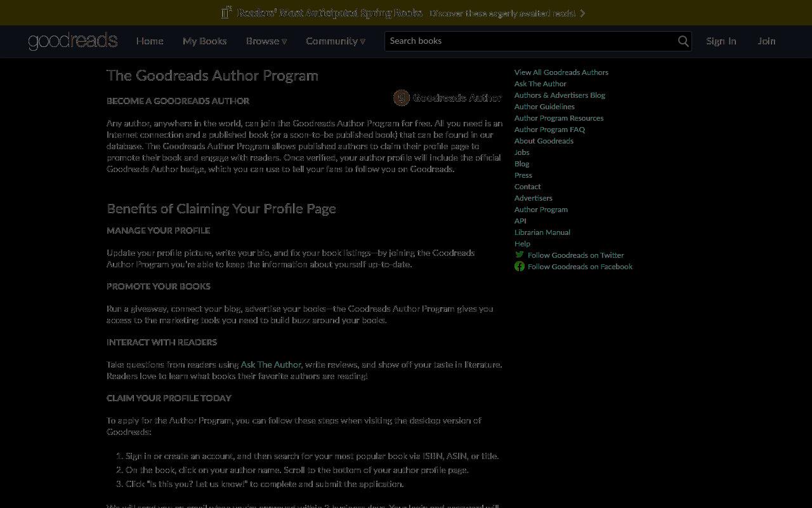
Task: Click BECOME A GOODREADS AUTHOR subheading
Action: tap(178, 101)
